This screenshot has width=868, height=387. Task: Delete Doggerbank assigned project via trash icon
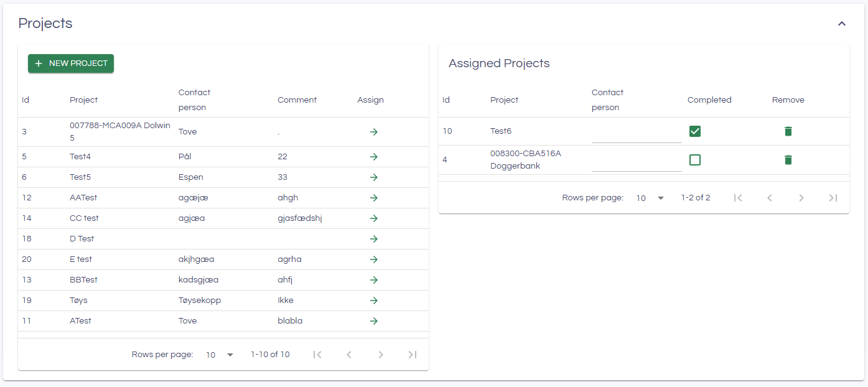click(x=788, y=160)
